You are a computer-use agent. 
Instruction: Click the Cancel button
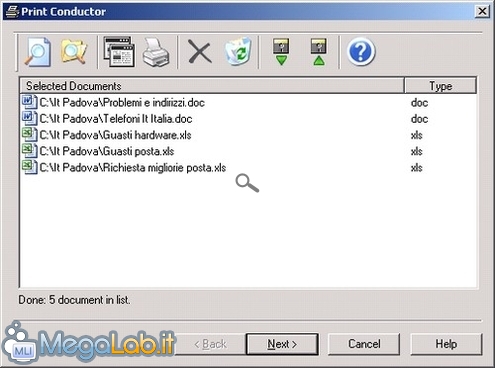coord(364,344)
